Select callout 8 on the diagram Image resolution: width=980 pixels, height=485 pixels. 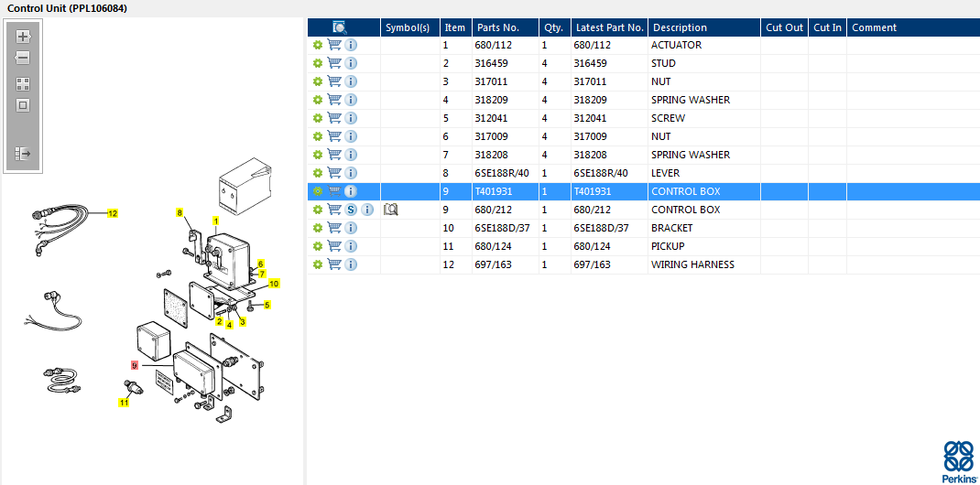[x=180, y=213]
